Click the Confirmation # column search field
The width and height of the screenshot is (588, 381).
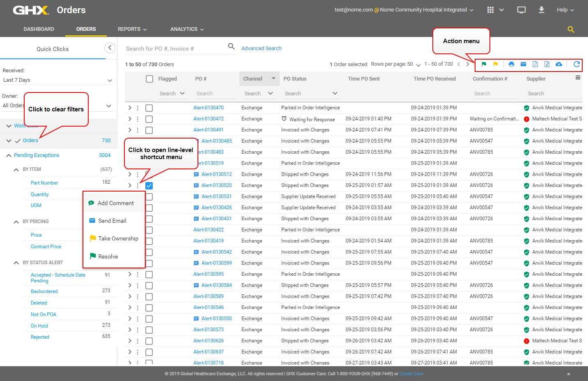[x=496, y=94]
